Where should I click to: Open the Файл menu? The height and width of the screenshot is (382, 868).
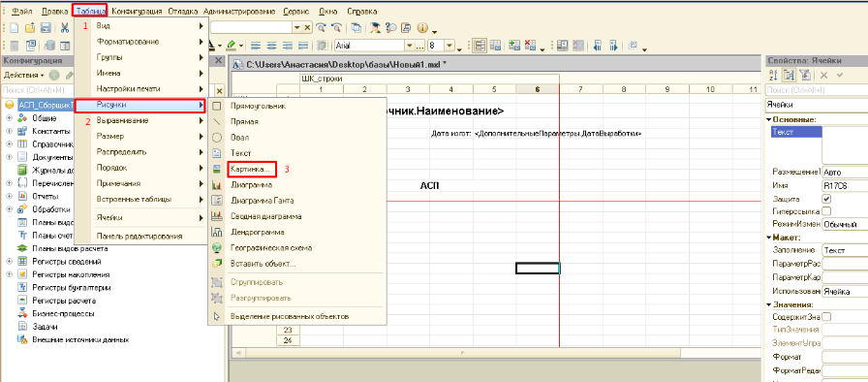21,11
